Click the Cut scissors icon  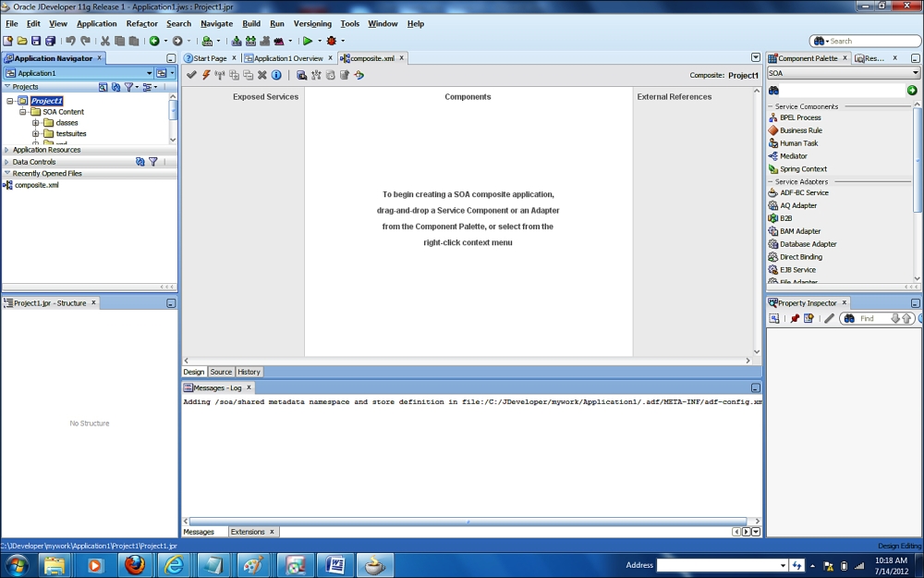pos(105,41)
